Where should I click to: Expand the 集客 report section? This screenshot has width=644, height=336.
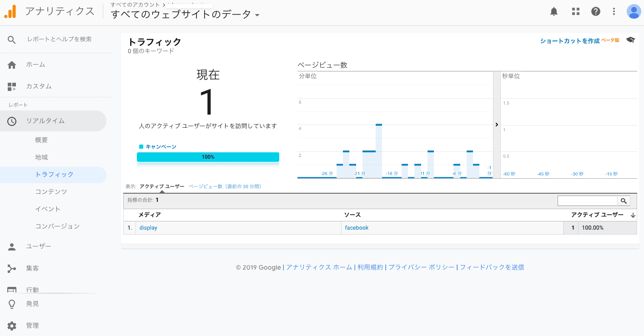[x=32, y=268]
